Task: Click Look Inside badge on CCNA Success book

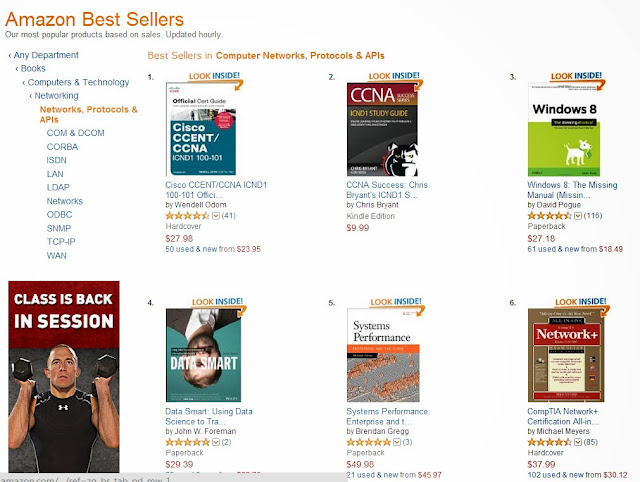Action: click(x=395, y=78)
